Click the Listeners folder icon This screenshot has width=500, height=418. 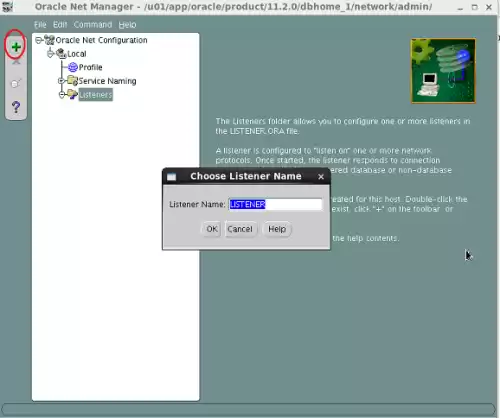tap(72, 94)
